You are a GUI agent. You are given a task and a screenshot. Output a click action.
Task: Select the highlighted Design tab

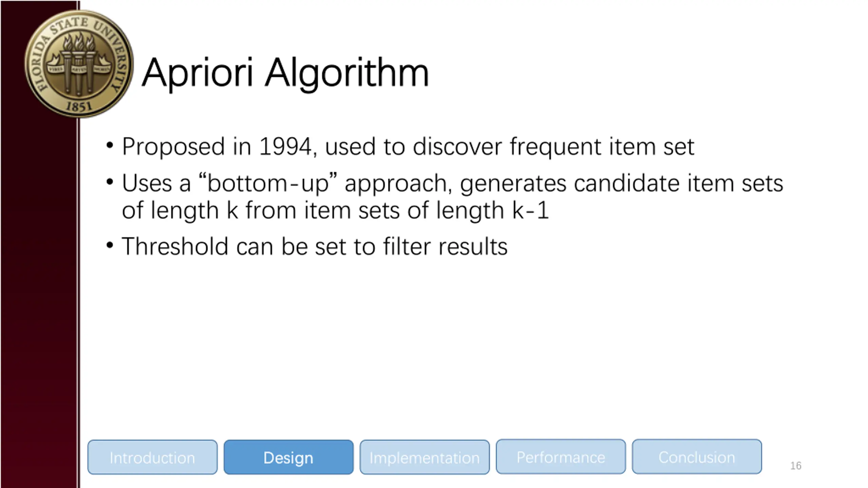[x=289, y=457]
